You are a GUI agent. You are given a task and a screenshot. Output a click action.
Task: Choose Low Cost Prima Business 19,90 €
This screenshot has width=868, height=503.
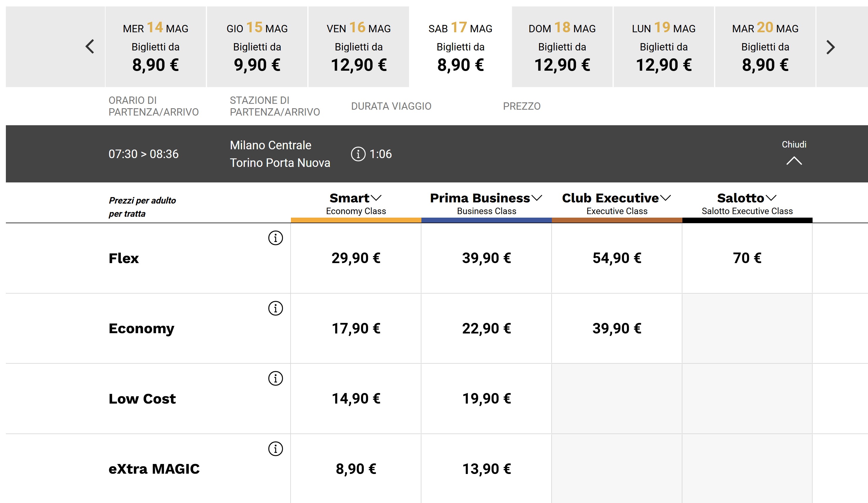[486, 399]
